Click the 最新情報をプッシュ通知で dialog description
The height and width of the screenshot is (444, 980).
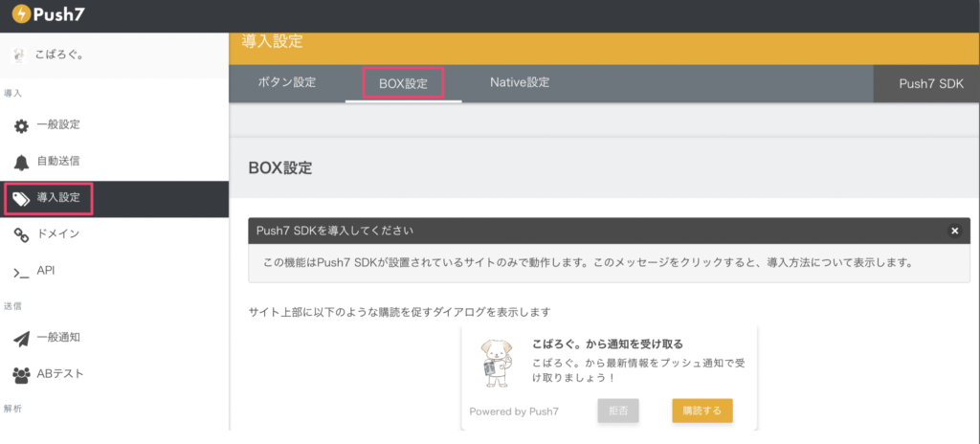pyautogui.click(x=638, y=370)
